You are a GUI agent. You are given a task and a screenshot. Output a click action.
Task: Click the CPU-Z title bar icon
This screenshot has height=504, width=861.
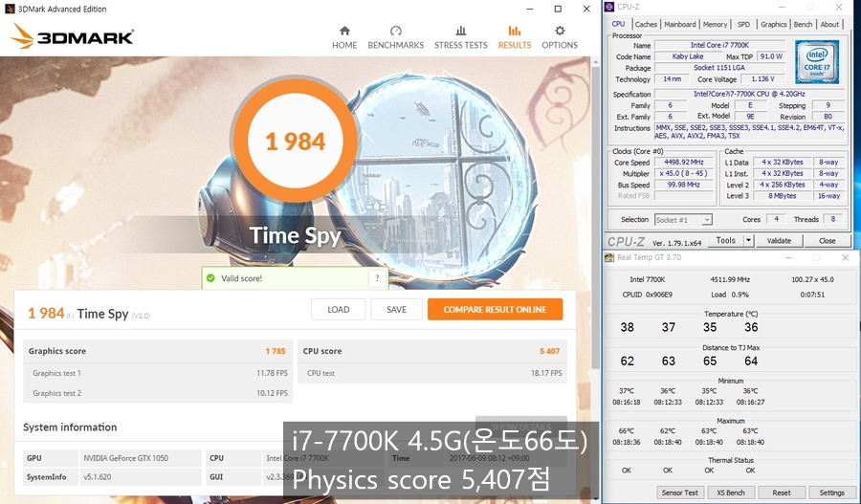point(609,7)
